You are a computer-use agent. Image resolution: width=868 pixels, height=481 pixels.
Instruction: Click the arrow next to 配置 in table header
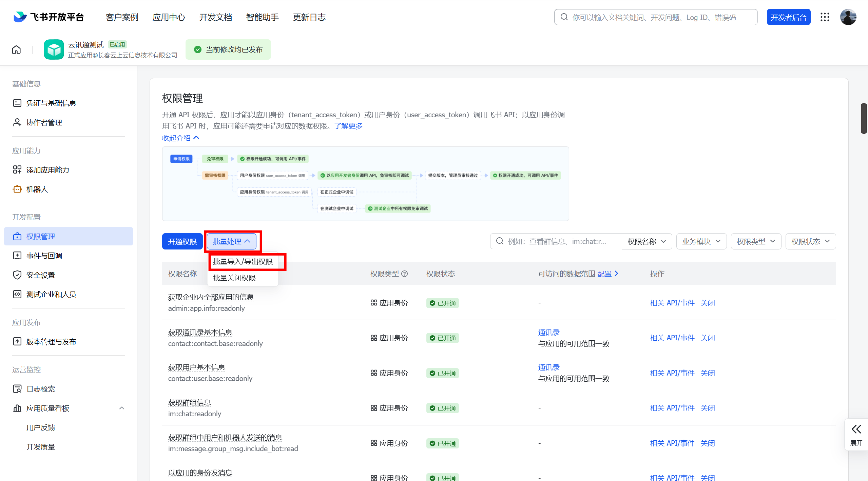click(x=616, y=274)
